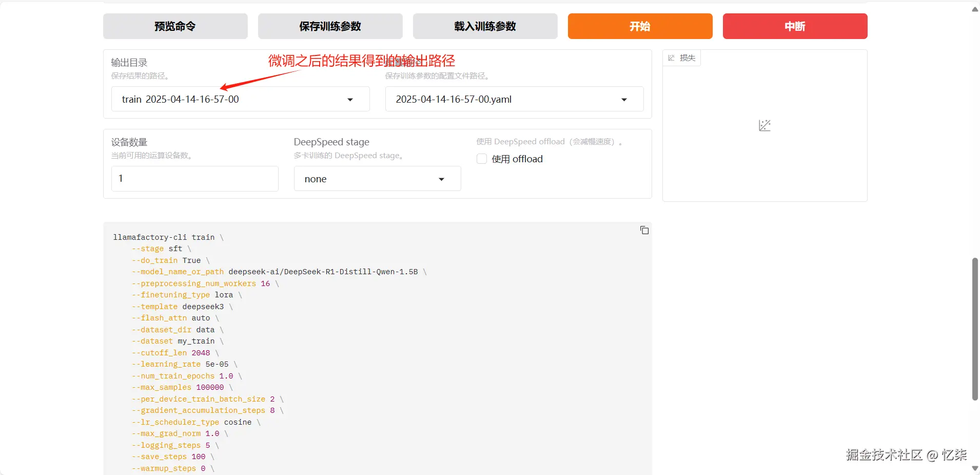The height and width of the screenshot is (475, 980).
Task: Click the "--gradient_accumulation_steps 8" code line
Action: (x=208, y=410)
